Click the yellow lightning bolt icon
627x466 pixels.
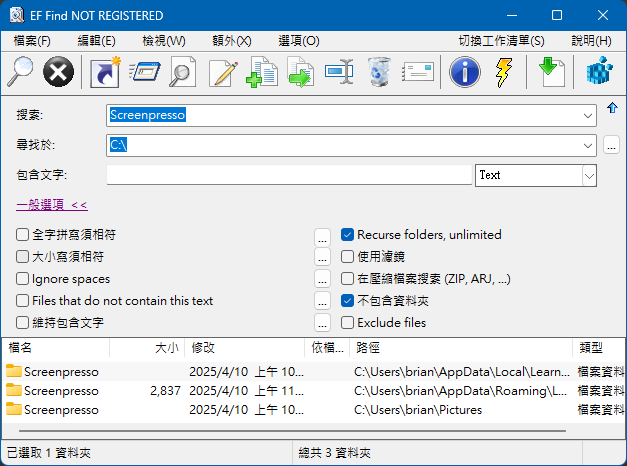[504, 72]
